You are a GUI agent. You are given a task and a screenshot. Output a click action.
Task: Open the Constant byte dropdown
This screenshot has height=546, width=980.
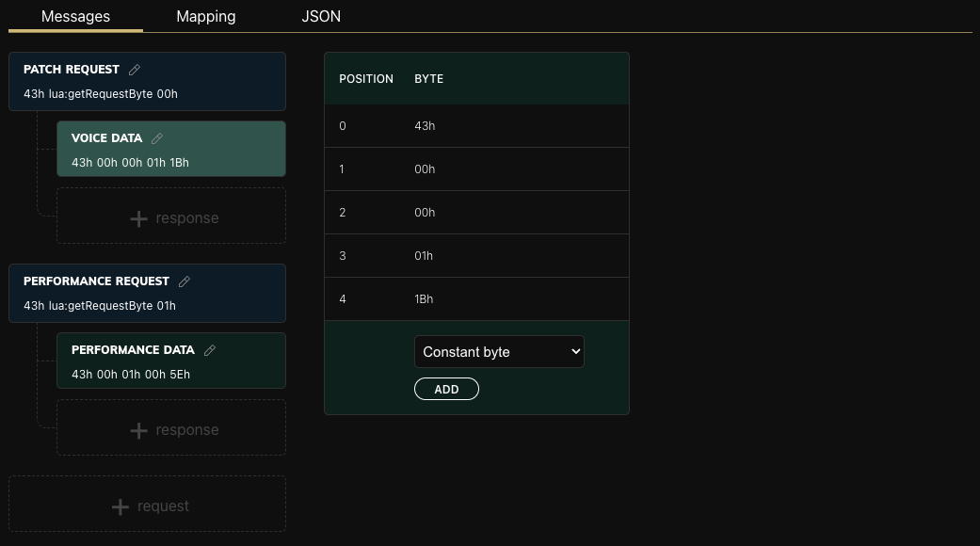tap(499, 351)
